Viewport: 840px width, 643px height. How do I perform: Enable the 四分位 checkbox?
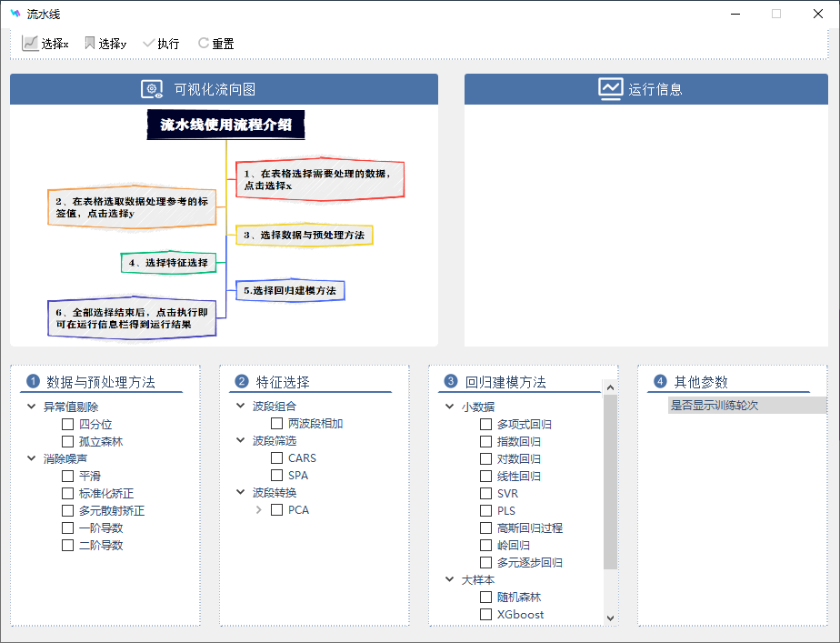coord(67,424)
